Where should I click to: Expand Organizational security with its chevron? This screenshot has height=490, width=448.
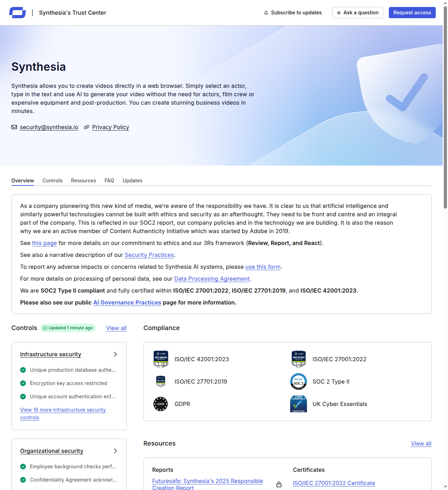pos(115,451)
